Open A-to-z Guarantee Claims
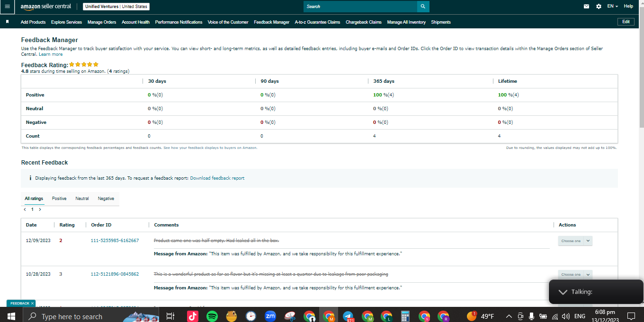Screen dimensions: 644x322 (317, 22)
